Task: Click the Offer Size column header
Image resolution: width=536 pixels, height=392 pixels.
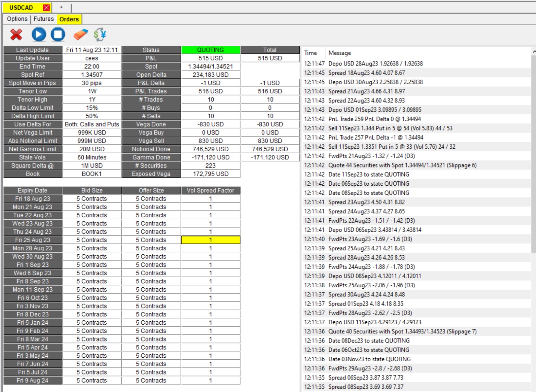Action: pyautogui.click(x=151, y=190)
